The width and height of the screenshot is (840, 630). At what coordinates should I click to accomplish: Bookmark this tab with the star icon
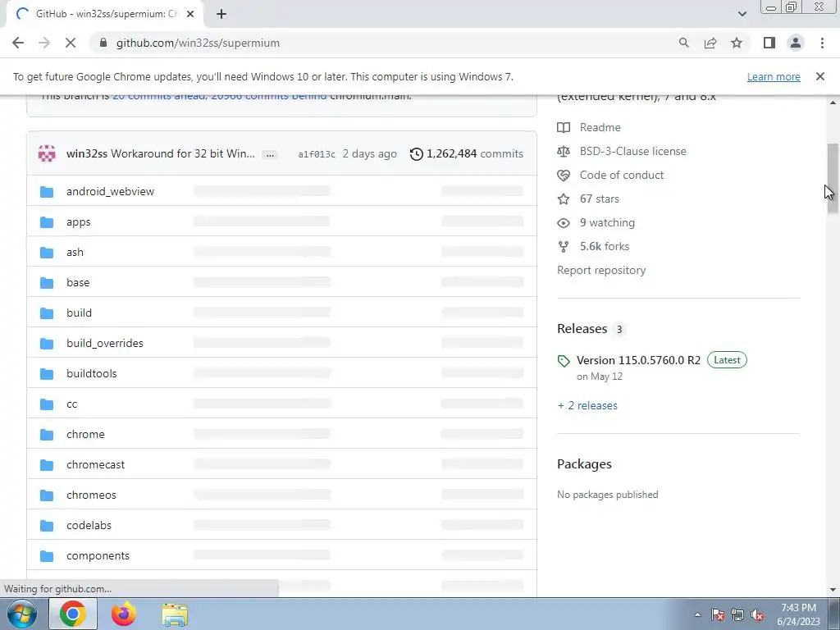737,43
